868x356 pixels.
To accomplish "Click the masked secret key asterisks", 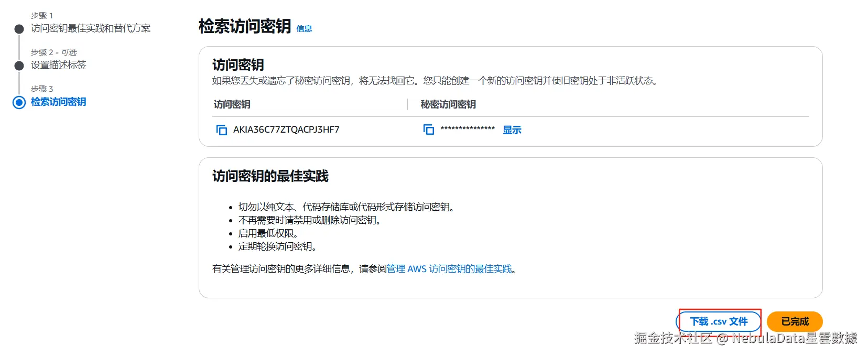I will (468, 129).
